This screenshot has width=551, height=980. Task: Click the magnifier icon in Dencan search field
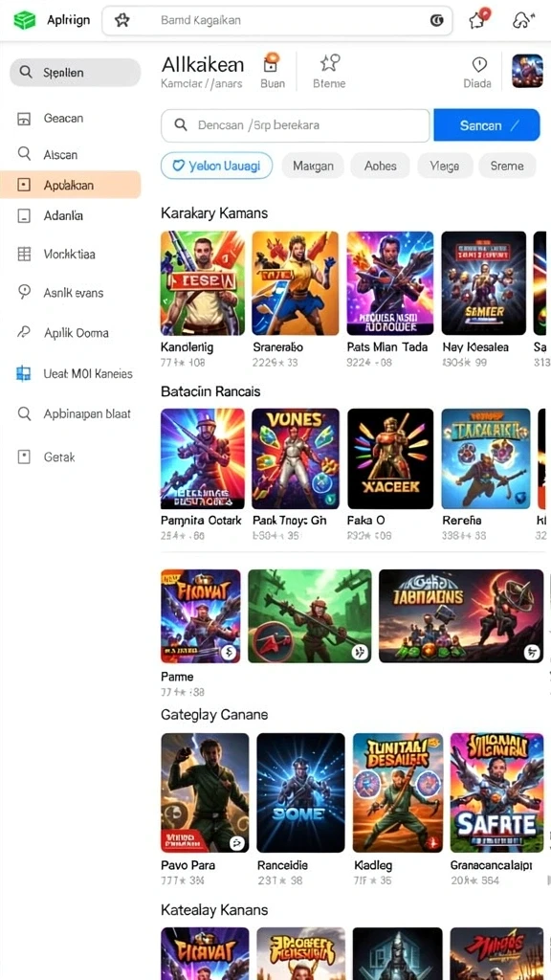pos(181,125)
